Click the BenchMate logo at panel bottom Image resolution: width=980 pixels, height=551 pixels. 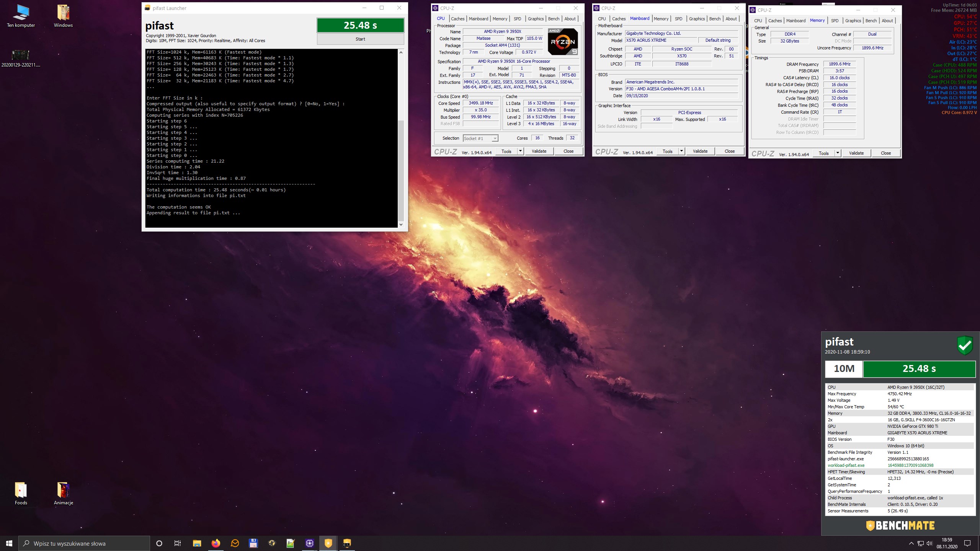900,526
